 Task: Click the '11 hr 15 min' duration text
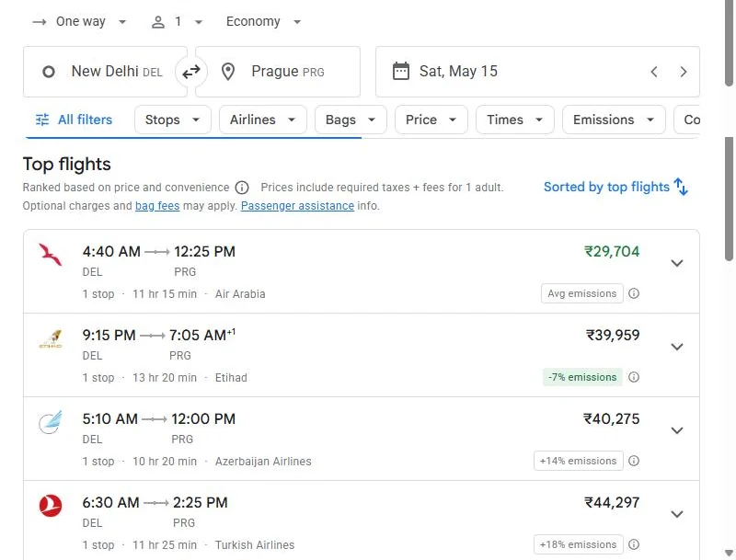[x=165, y=294]
